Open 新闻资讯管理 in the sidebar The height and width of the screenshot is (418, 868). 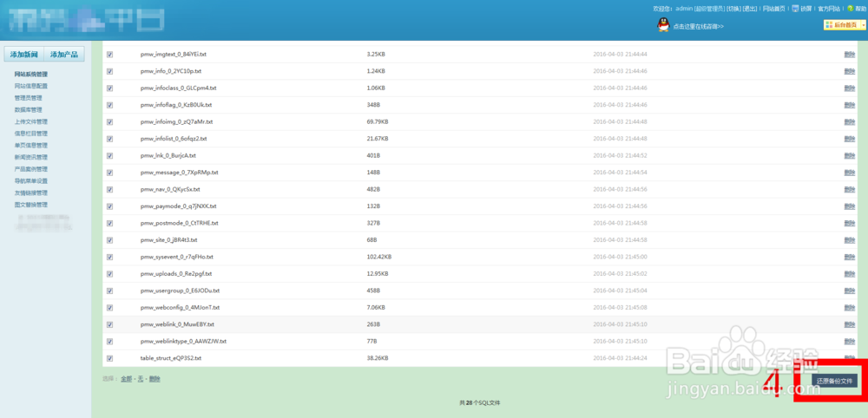pyautogui.click(x=31, y=157)
